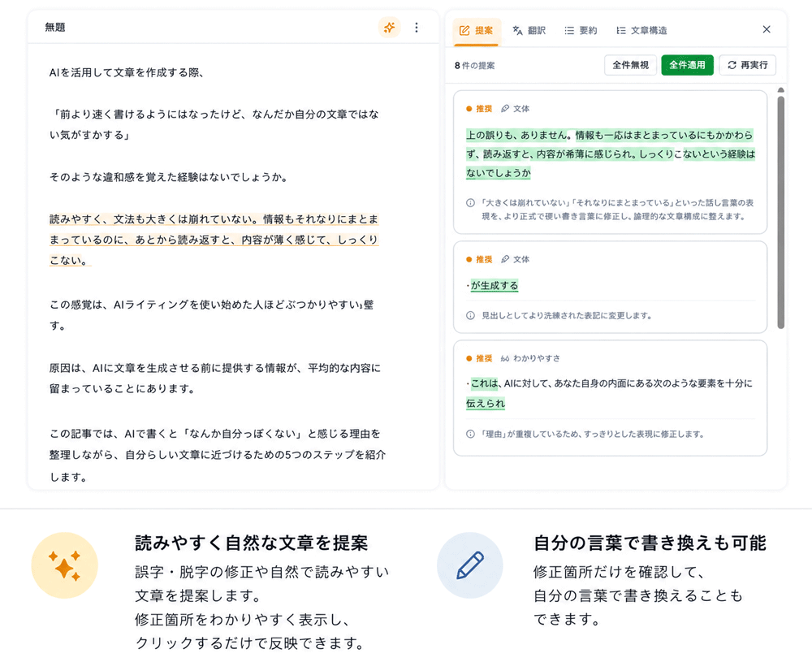
Task: Click info icon beside 「理由」が重複している explanation
Action: pyautogui.click(x=470, y=434)
